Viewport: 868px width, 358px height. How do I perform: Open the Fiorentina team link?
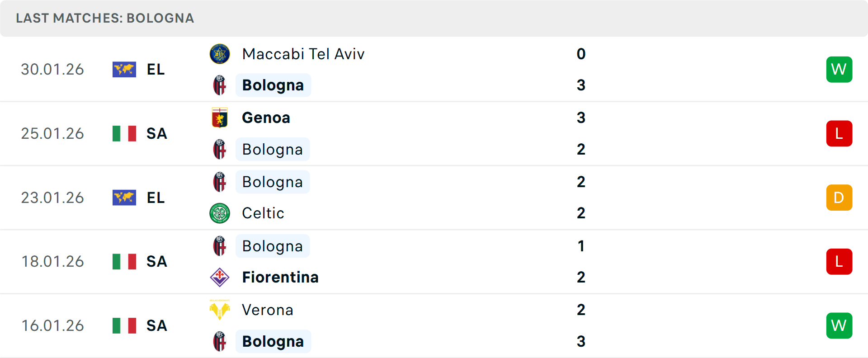[280, 277]
